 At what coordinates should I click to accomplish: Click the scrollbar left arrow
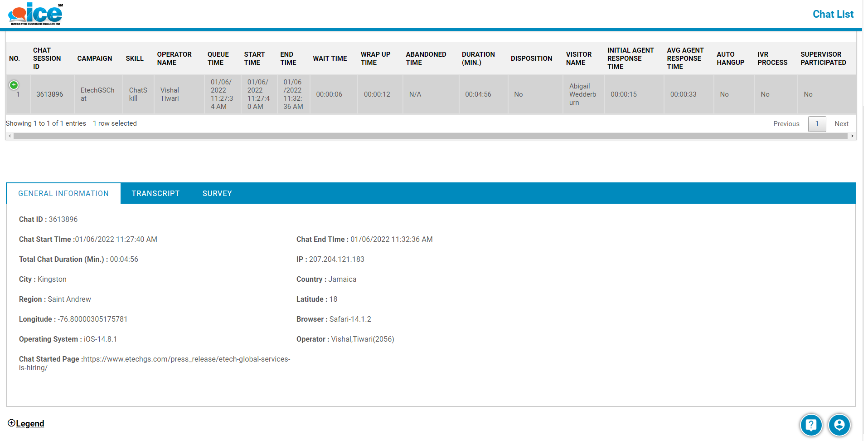click(x=10, y=136)
